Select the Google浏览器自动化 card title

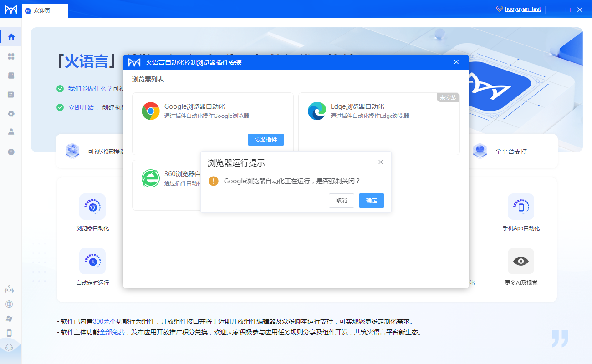tap(195, 106)
